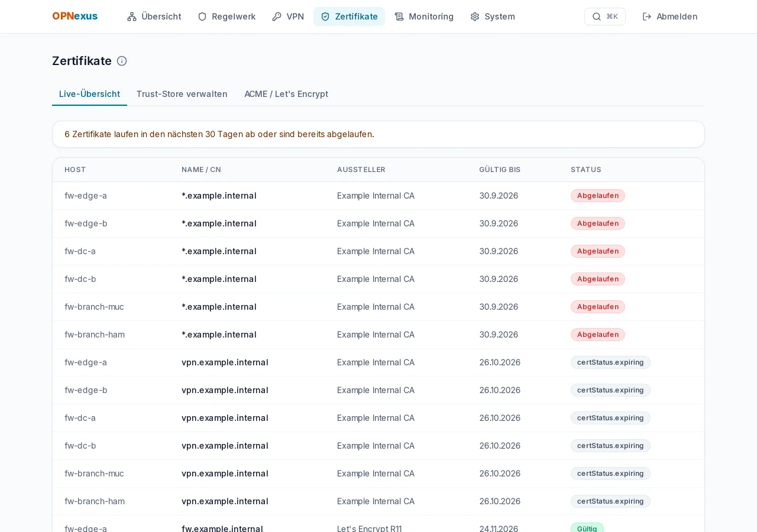Click certStatus.expiring badge for fw-edge-b
This screenshot has width=757, height=532.
click(x=610, y=390)
